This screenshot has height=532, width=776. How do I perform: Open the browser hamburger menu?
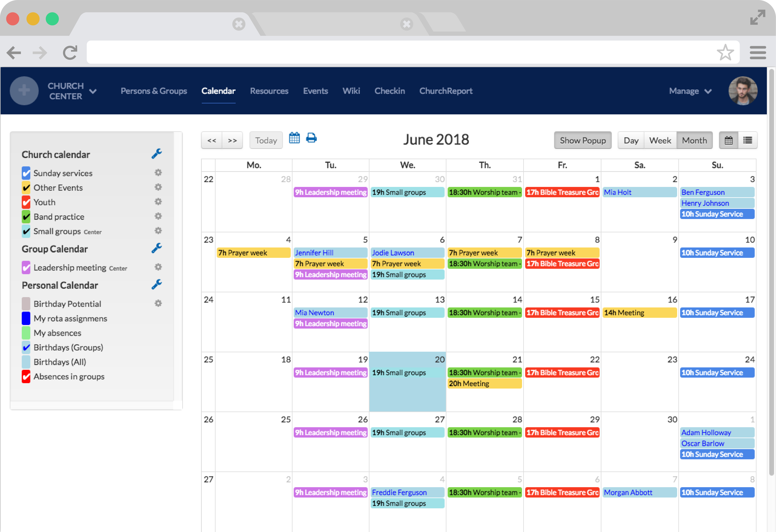tap(758, 52)
